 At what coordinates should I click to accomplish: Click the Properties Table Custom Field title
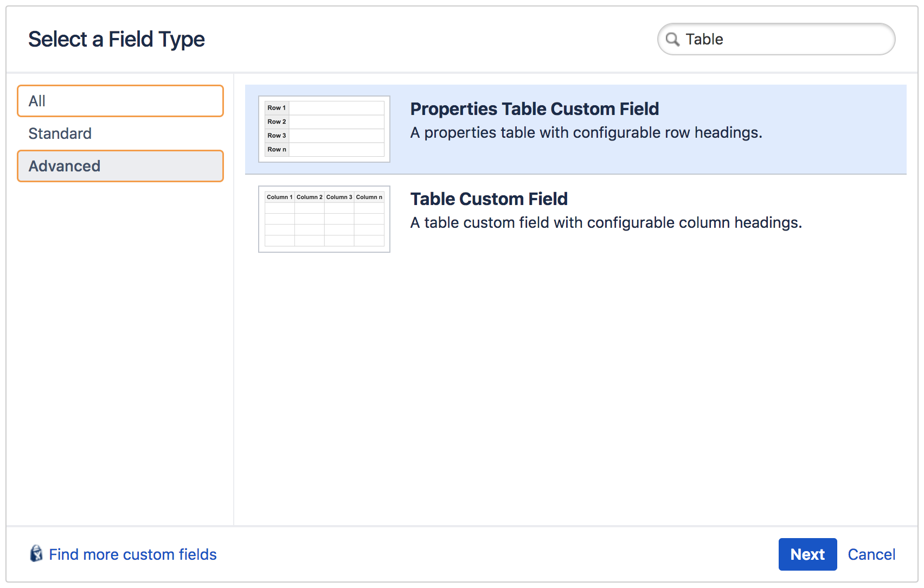click(x=534, y=109)
